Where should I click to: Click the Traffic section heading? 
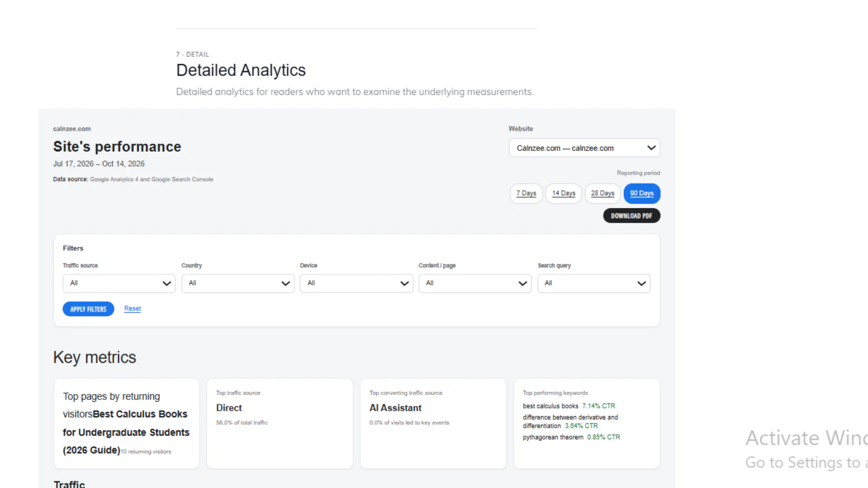click(x=69, y=484)
